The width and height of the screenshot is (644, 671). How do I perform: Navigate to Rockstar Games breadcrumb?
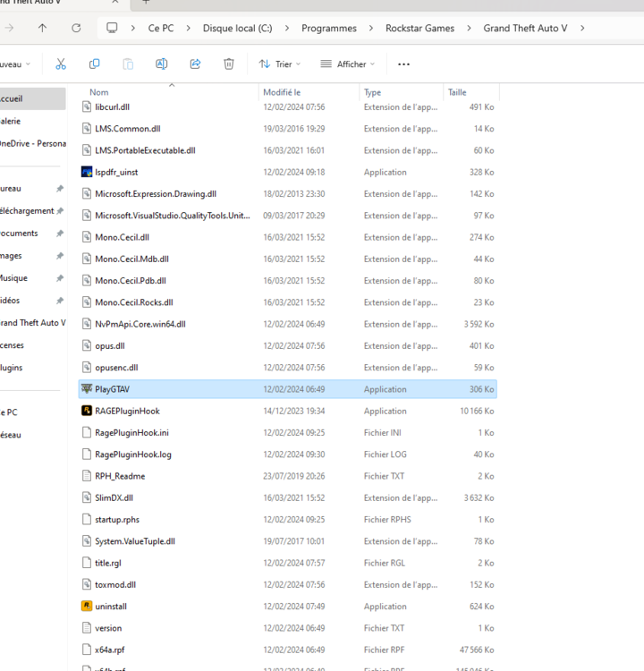(x=419, y=29)
